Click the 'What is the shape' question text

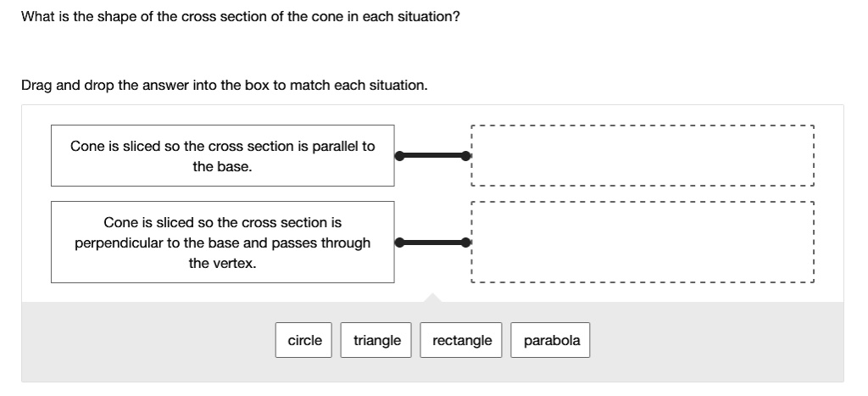click(240, 17)
